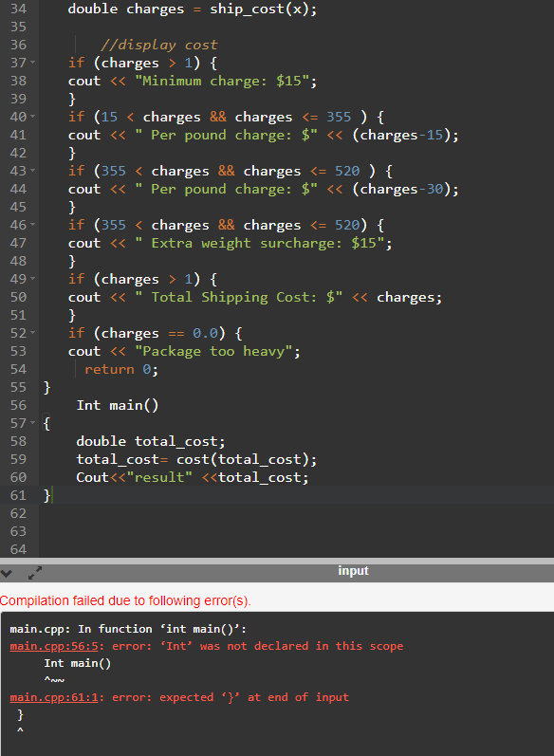The height and width of the screenshot is (756, 554).
Task: Select line number 56 in the gutter
Action: (18, 405)
